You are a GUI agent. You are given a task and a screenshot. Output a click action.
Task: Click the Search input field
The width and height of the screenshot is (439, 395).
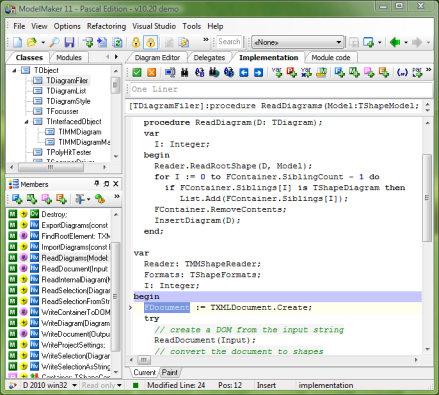pos(229,42)
